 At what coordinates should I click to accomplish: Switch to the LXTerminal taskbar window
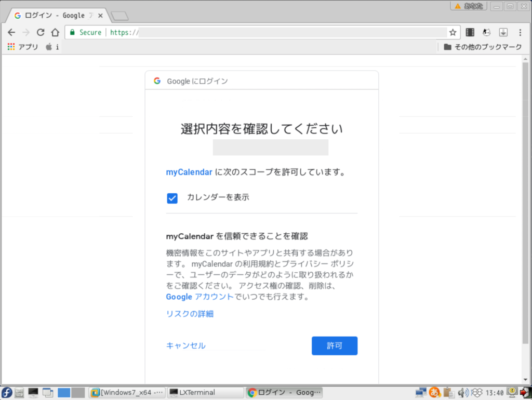[x=205, y=392]
